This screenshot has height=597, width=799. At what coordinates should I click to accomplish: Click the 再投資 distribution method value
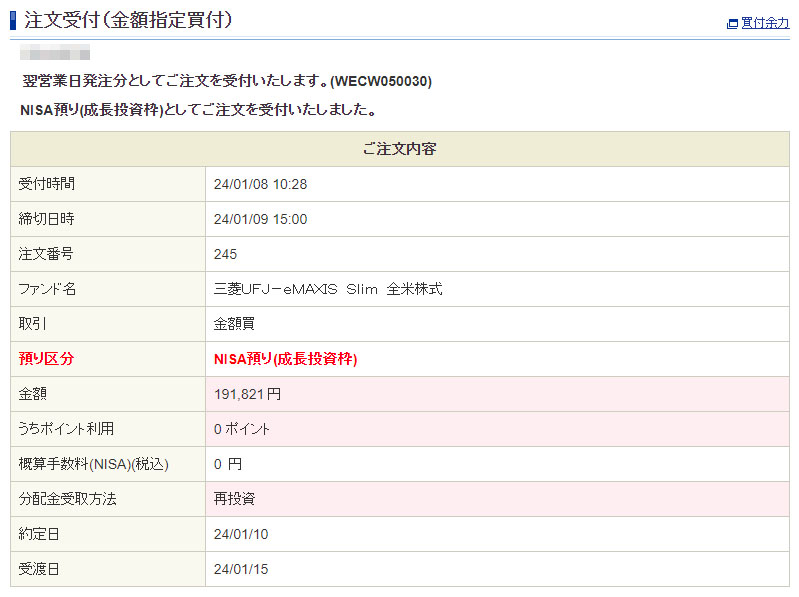234,499
